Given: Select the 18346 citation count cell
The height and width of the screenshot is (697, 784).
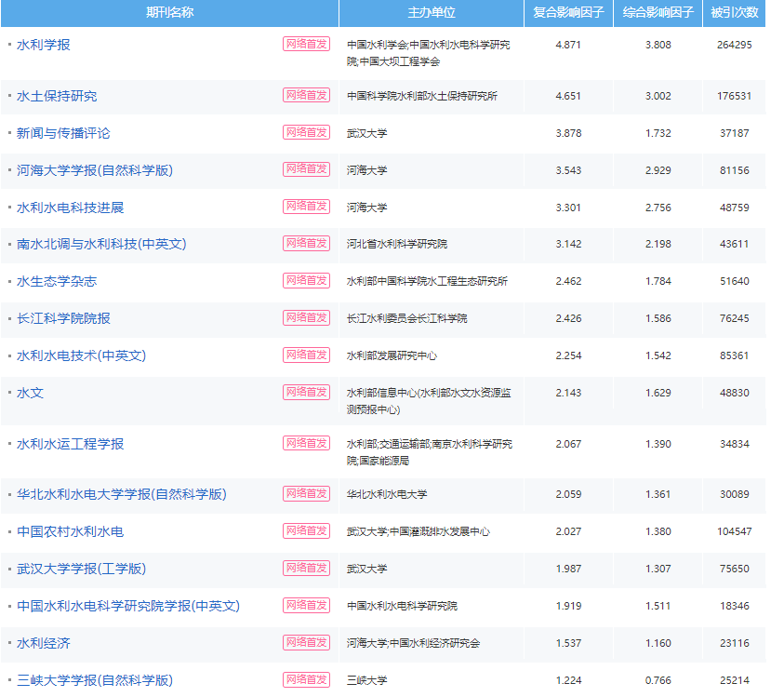Looking at the screenshot, I should click(x=735, y=606).
